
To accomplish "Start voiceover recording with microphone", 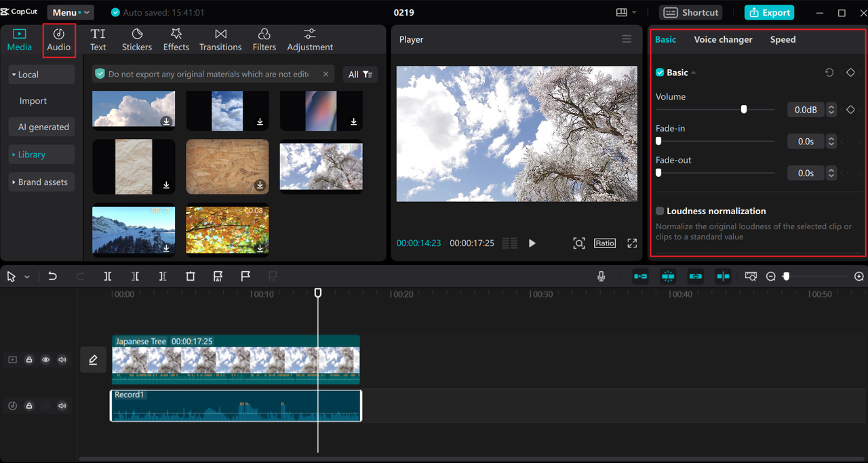I will click(x=601, y=276).
